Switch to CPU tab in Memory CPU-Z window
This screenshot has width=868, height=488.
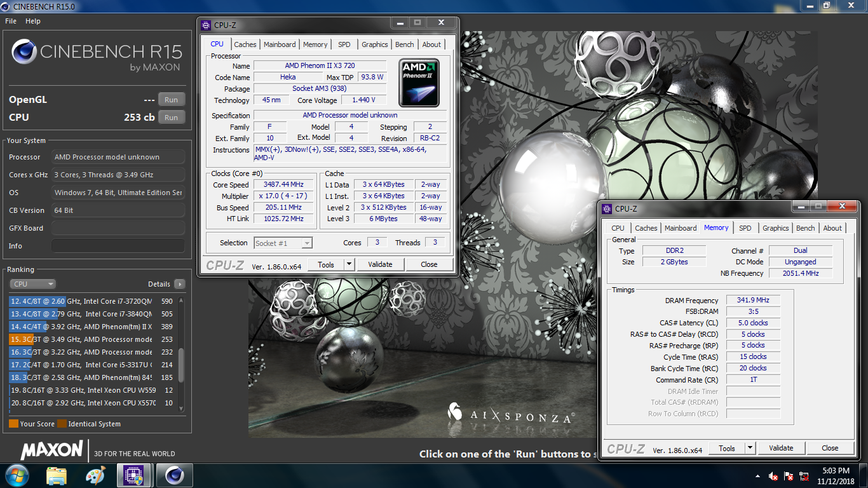click(x=618, y=228)
